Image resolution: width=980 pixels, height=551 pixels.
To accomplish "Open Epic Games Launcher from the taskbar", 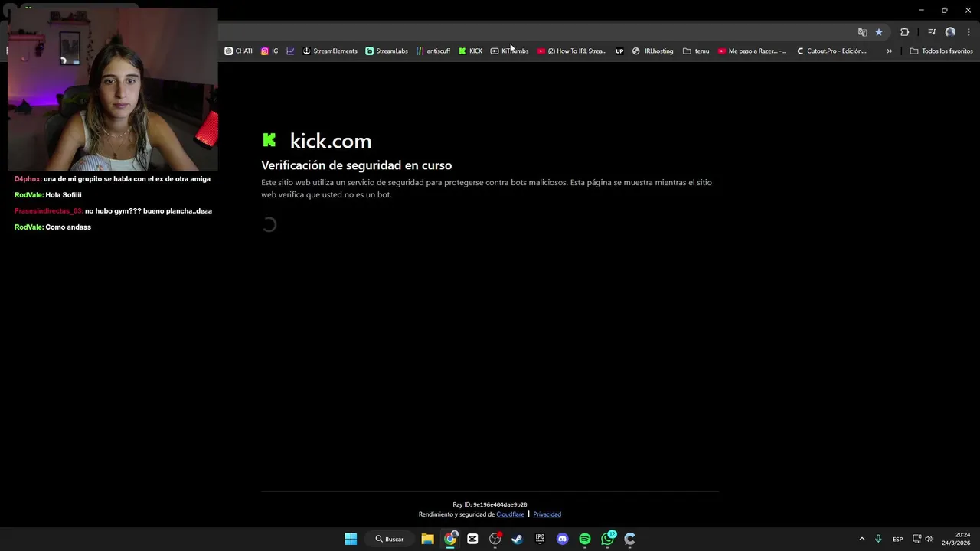I will pos(540,539).
